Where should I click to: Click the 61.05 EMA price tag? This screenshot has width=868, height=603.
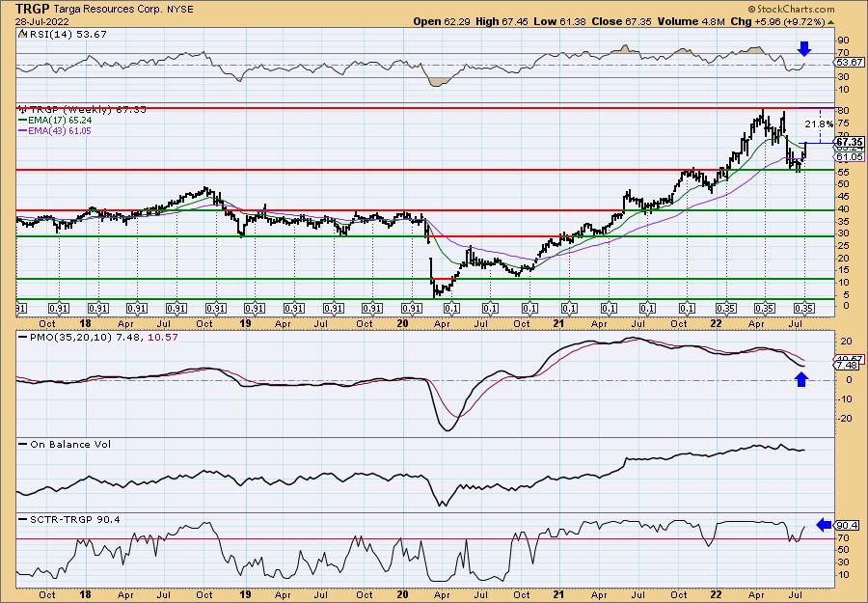point(850,157)
